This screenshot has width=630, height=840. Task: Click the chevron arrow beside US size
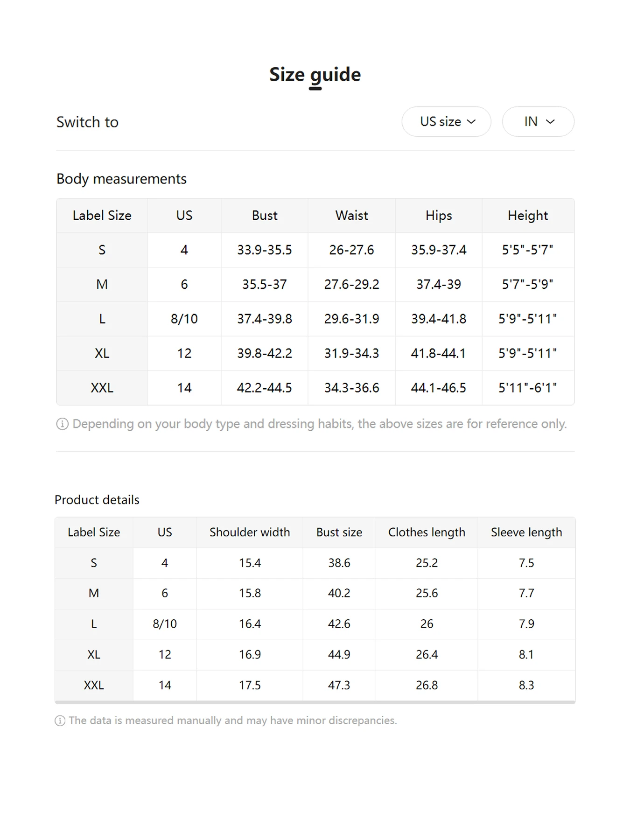pyautogui.click(x=471, y=122)
